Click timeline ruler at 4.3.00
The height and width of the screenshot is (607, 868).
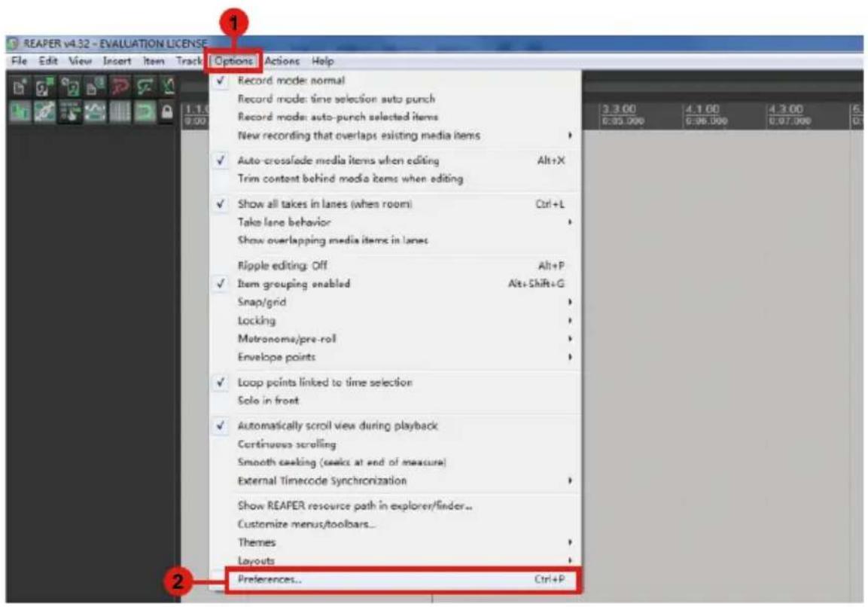[x=786, y=110]
